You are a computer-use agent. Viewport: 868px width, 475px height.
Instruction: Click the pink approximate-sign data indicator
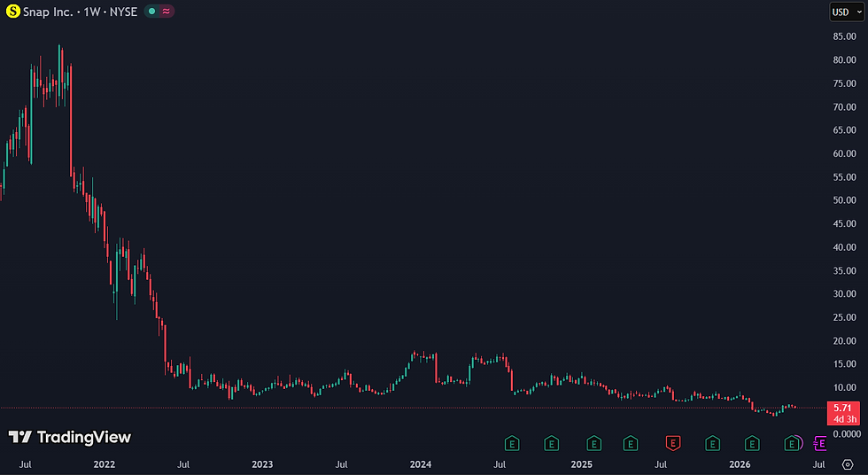pyautogui.click(x=167, y=11)
